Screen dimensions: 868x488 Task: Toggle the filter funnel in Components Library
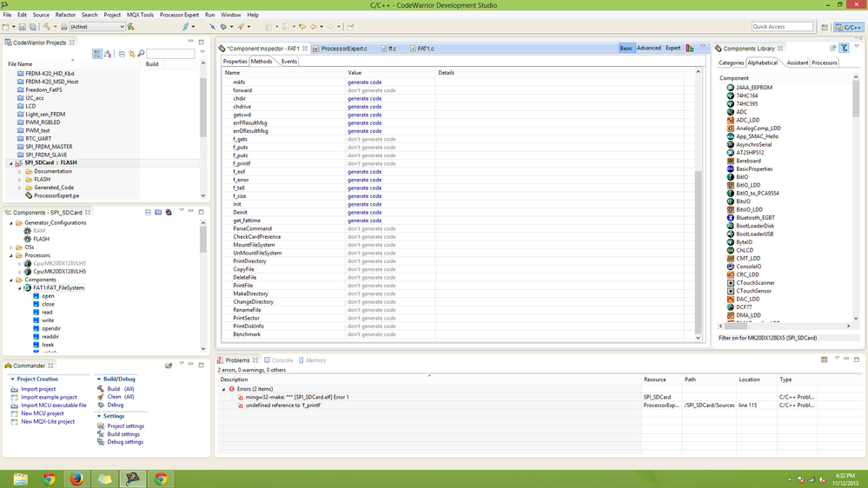click(845, 48)
